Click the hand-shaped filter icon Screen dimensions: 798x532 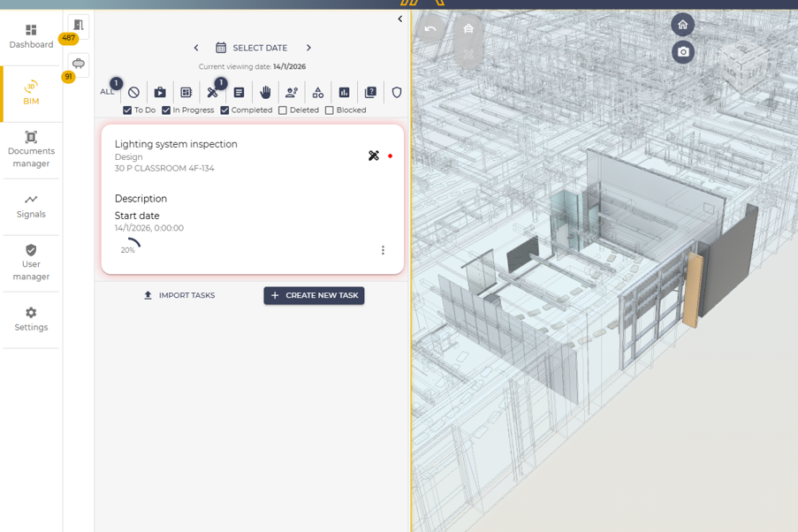pos(265,92)
